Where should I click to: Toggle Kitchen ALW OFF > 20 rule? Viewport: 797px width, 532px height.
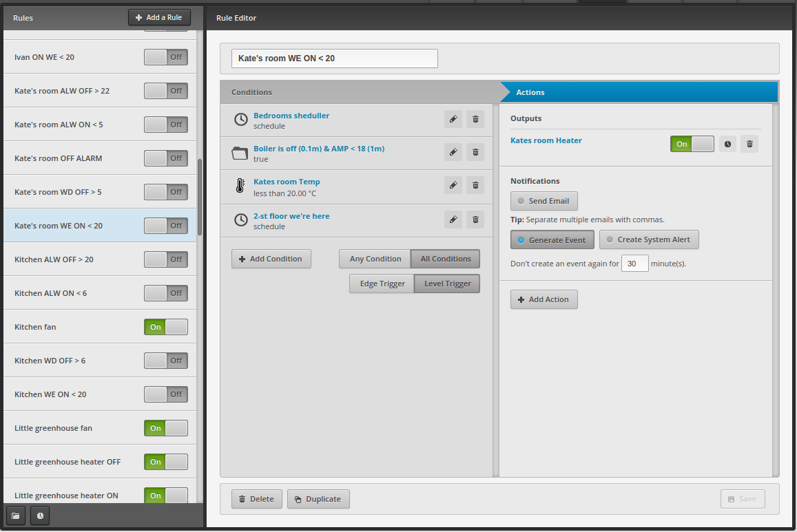166,259
